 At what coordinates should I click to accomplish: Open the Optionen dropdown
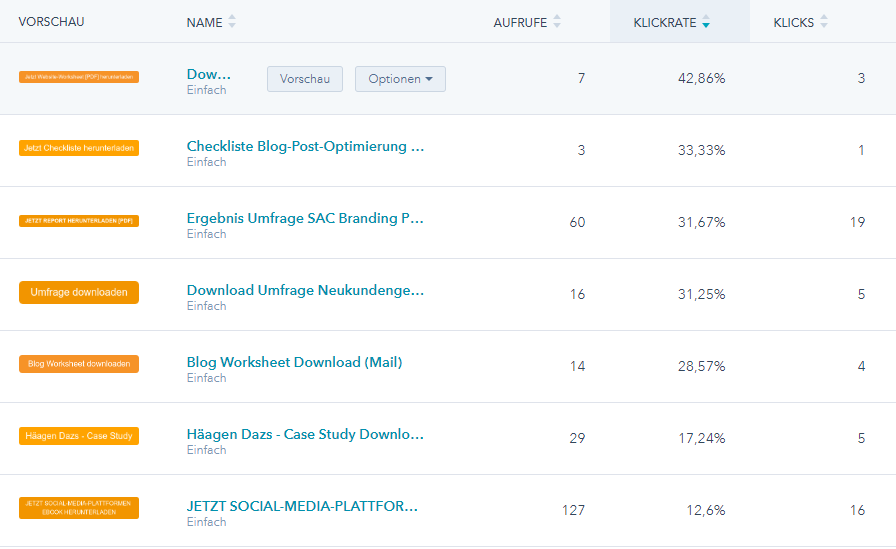(400, 79)
